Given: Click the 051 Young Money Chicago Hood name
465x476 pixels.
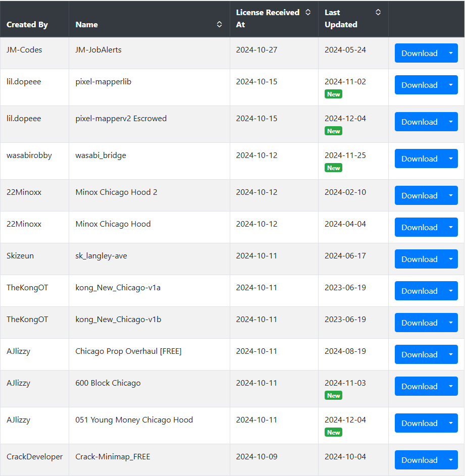Looking at the screenshot, I should click(x=134, y=420).
